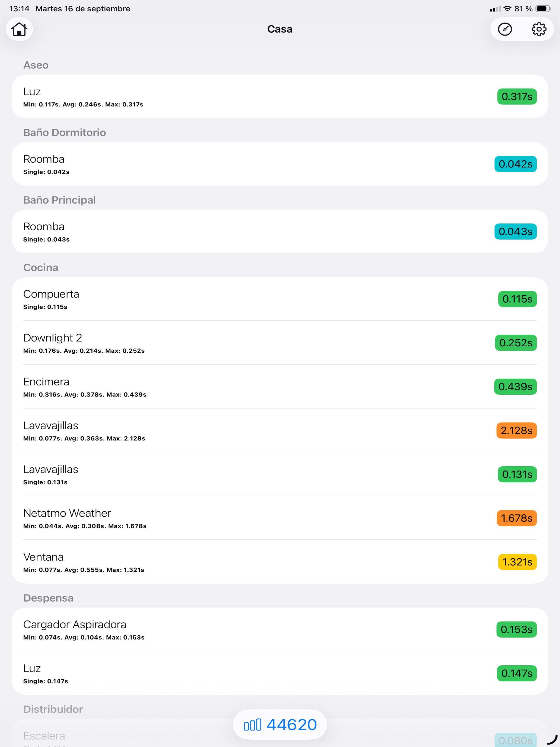Open the gauge speed test icon
The width and height of the screenshot is (560, 747).
tap(505, 29)
